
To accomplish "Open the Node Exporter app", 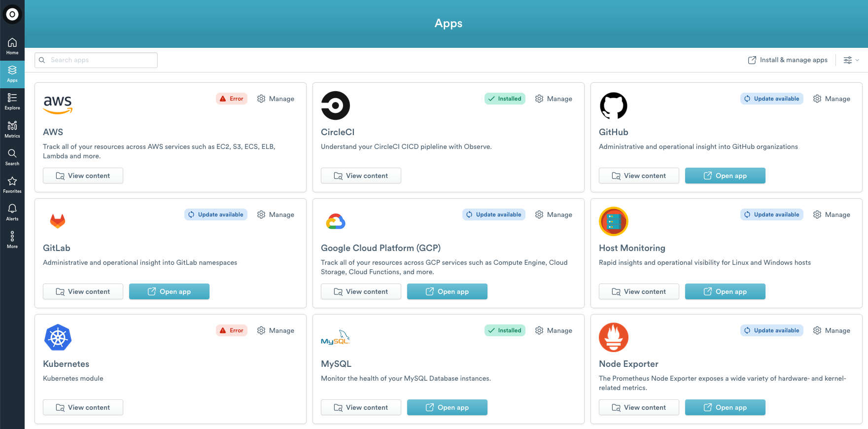I will point(725,407).
